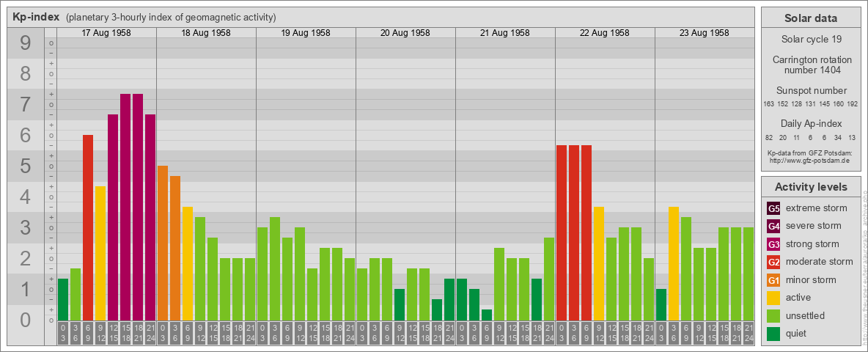Select the 22 Aug 1958 date header
The width and height of the screenshot is (868, 352).
click(x=605, y=33)
